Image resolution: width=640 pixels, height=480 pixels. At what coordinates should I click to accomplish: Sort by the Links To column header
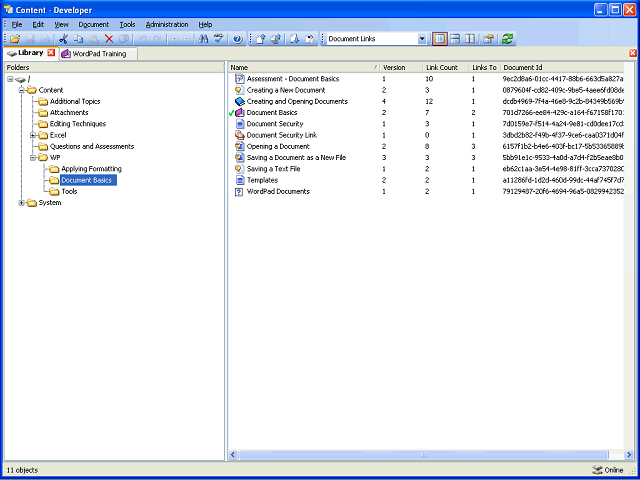[x=485, y=68]
